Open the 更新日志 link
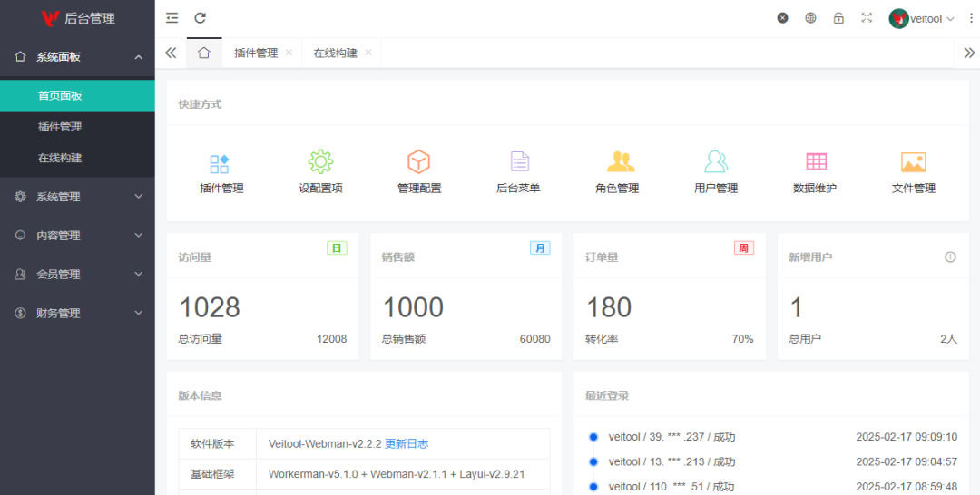The height and width of the screenshot is (495, 980). coord(407,444)
